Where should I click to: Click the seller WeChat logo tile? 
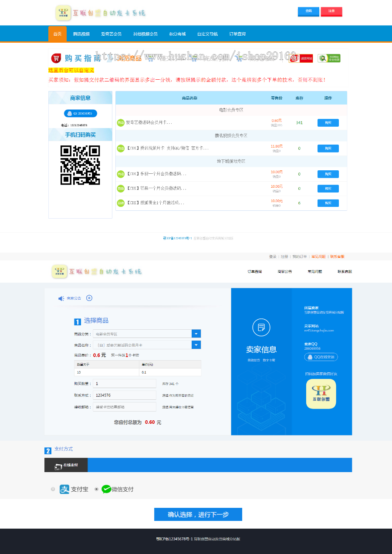click(x=321, y=394)
